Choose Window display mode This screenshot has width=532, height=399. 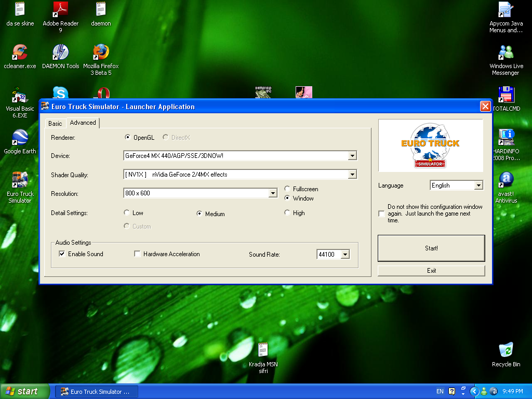(x=299, y=198)
